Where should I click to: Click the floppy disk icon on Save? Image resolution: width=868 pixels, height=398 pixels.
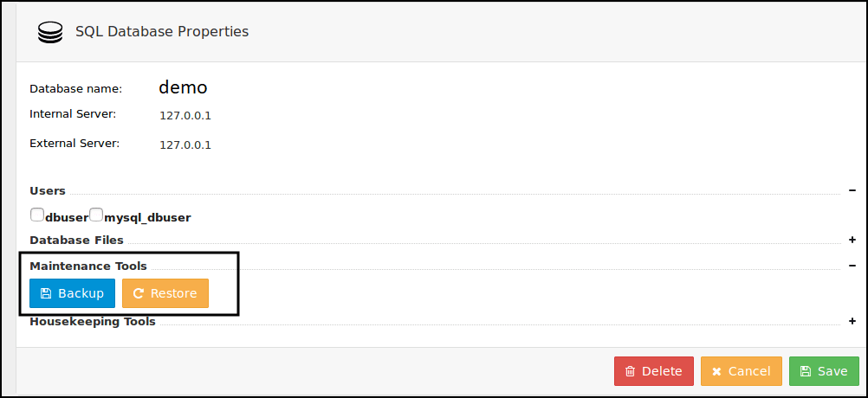tap(805, 371)
